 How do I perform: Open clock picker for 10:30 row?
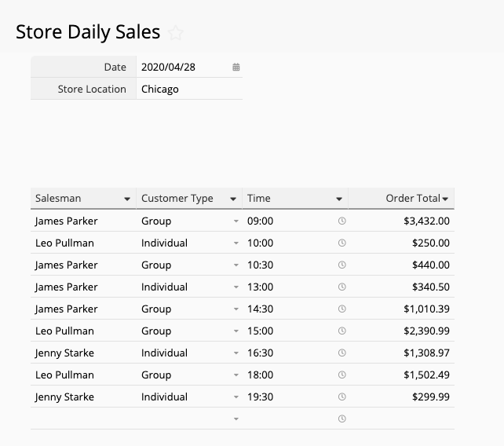[342, 265]
